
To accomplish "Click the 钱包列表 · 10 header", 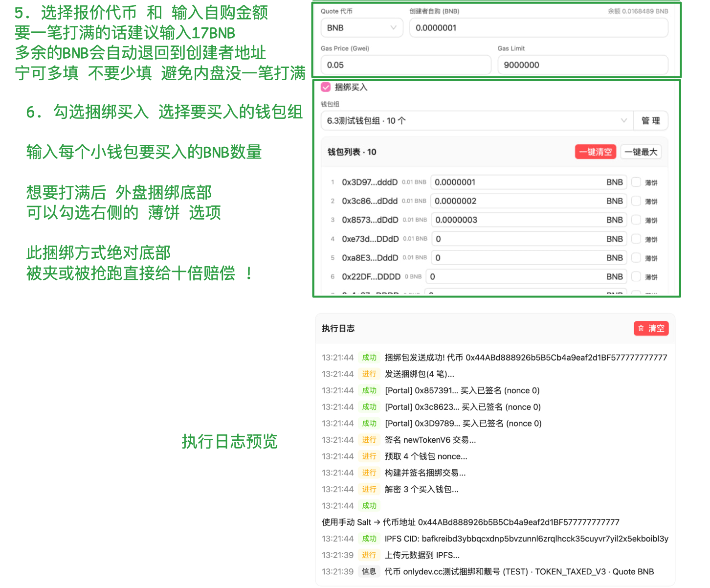I will click(352, 152).
